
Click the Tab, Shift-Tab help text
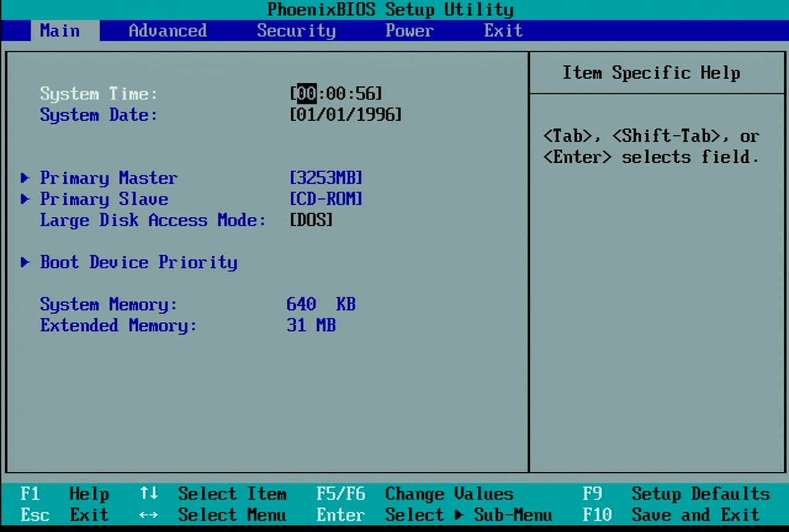[652, 147]
